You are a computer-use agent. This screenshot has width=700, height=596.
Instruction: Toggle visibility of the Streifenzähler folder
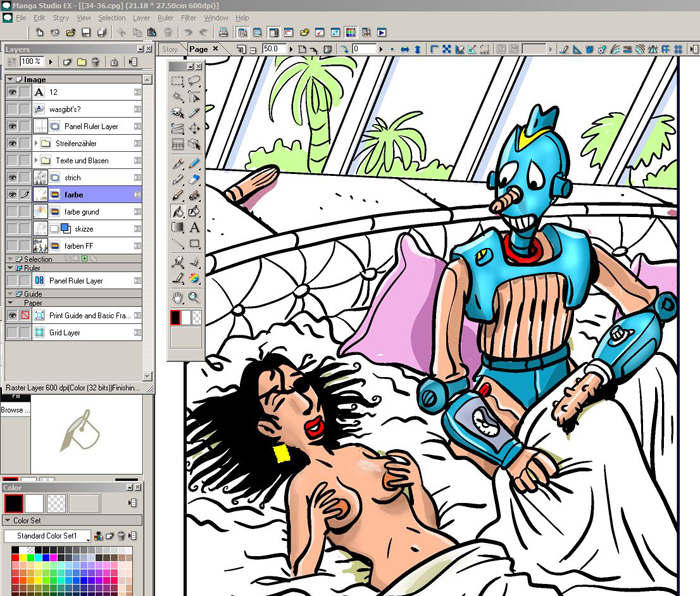(13, 143)
